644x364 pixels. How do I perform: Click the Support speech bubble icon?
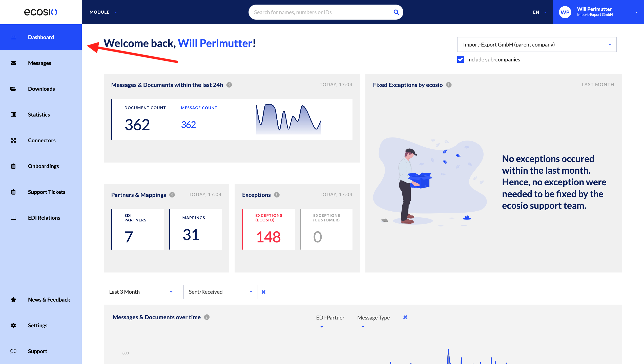pyautogui.click(x=13, y=351)
